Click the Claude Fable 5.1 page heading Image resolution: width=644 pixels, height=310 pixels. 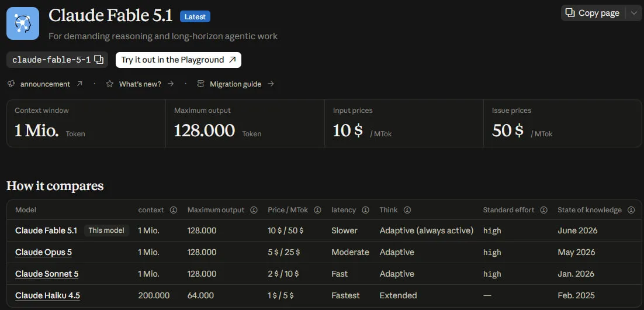pos(110,16)
